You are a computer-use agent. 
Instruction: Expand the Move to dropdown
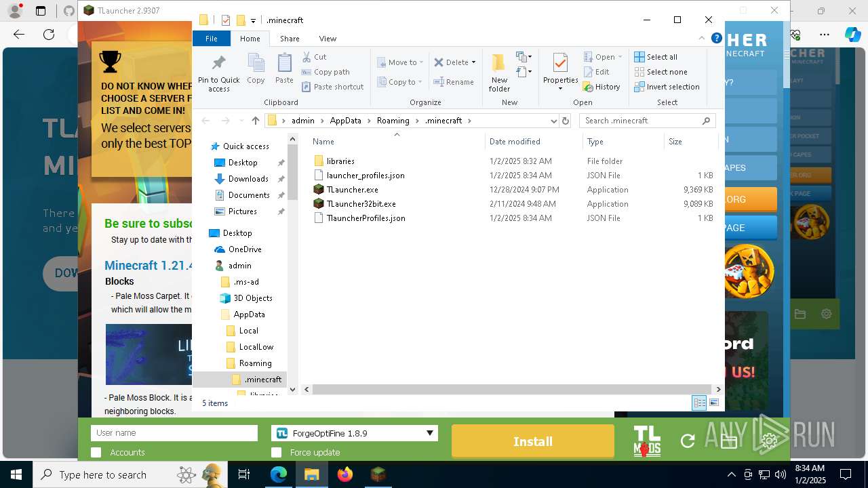421,62
